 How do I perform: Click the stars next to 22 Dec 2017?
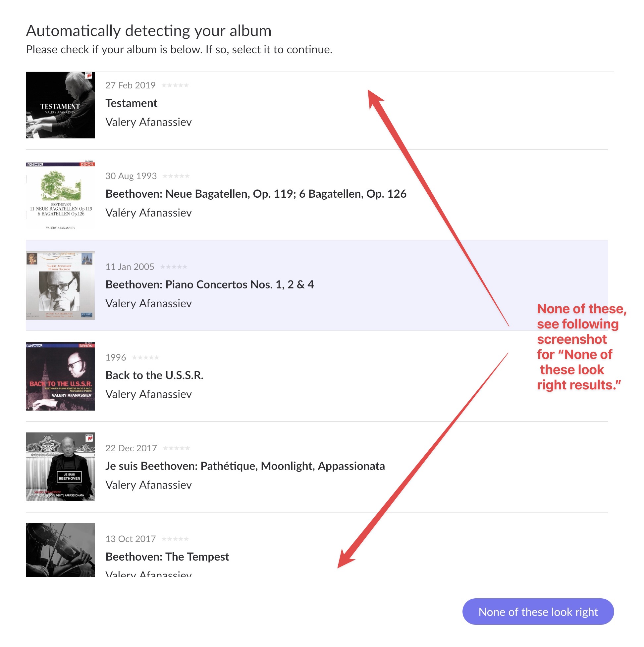177,448
